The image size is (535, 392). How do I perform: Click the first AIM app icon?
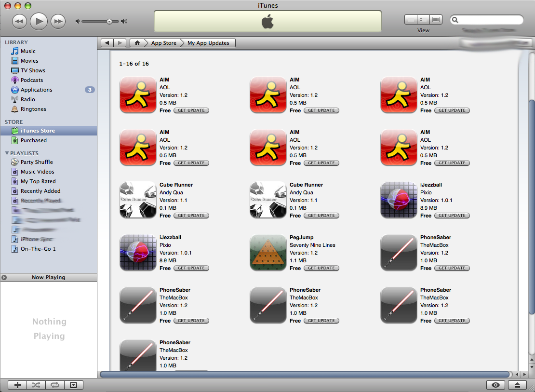coord(138,95)
